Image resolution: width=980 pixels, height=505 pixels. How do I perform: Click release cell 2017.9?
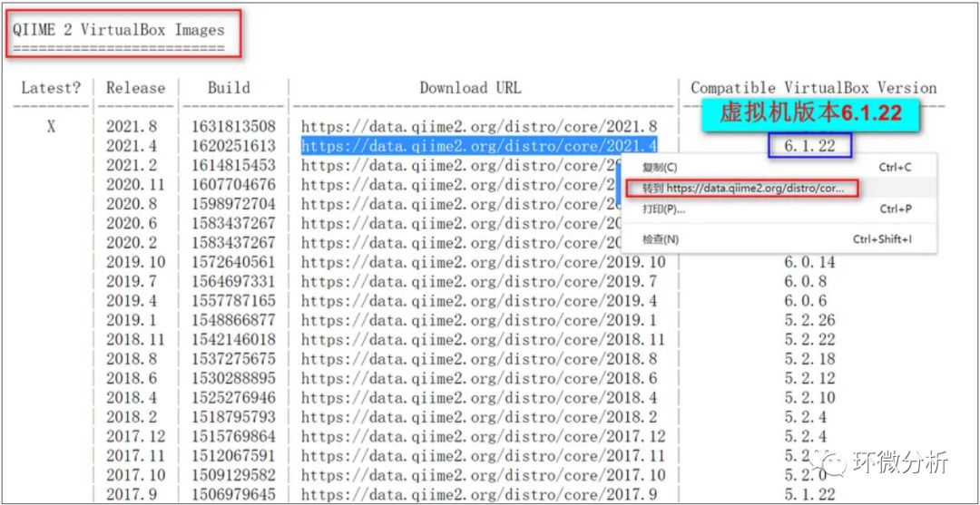click(x=132, y=494)
